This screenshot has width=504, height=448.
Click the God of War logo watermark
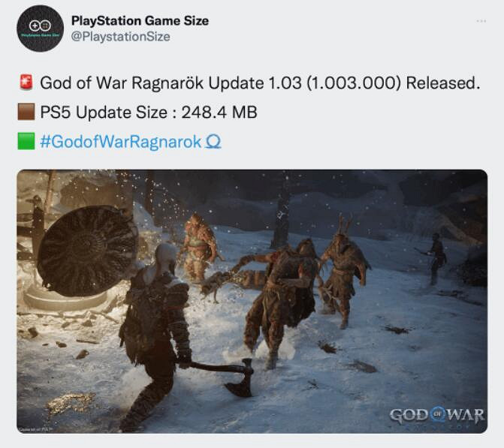pos(436,416)
